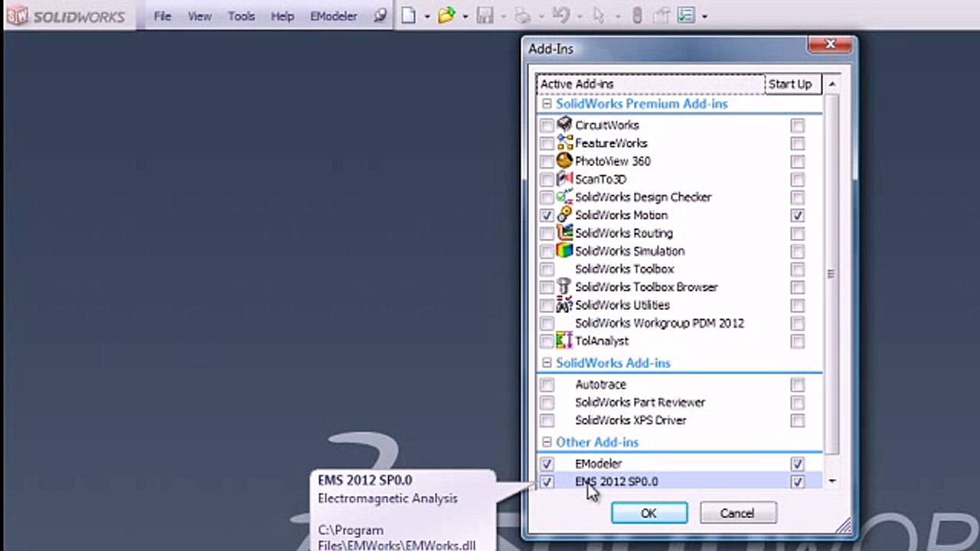
Task: Create a new document with the New icon
Action: [409, 15]
